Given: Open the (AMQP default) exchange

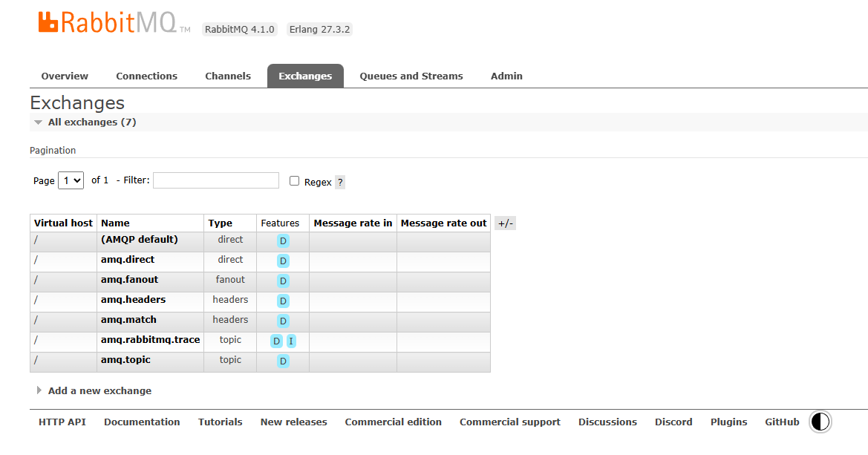Looking at the screenshot, I should click(x=140, y=239).
